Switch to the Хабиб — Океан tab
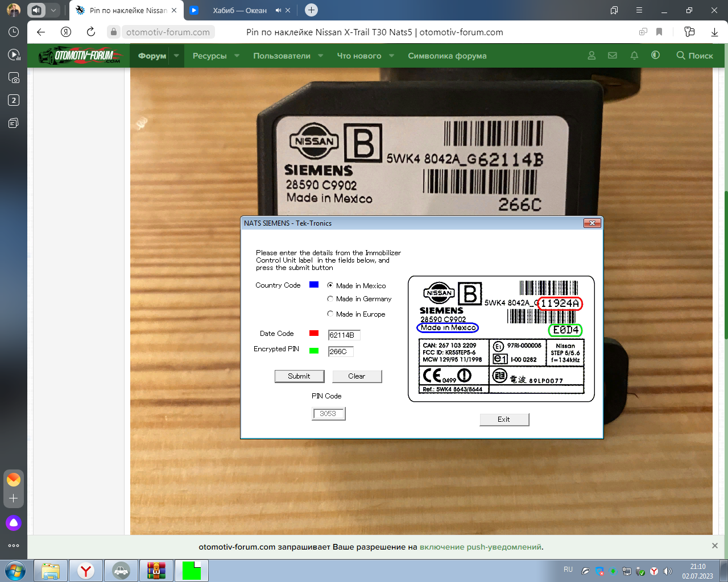The width and height of the screenshot is (728, 582). [x=239, y=10]
